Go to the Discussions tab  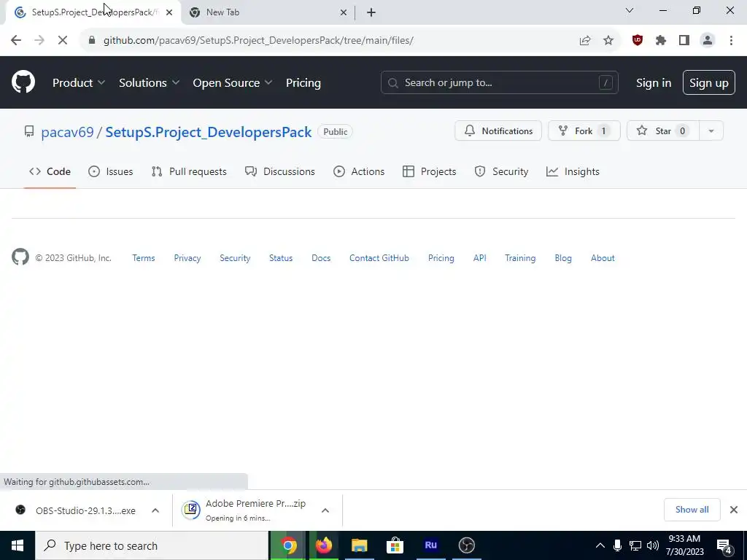tap(280, 171)
